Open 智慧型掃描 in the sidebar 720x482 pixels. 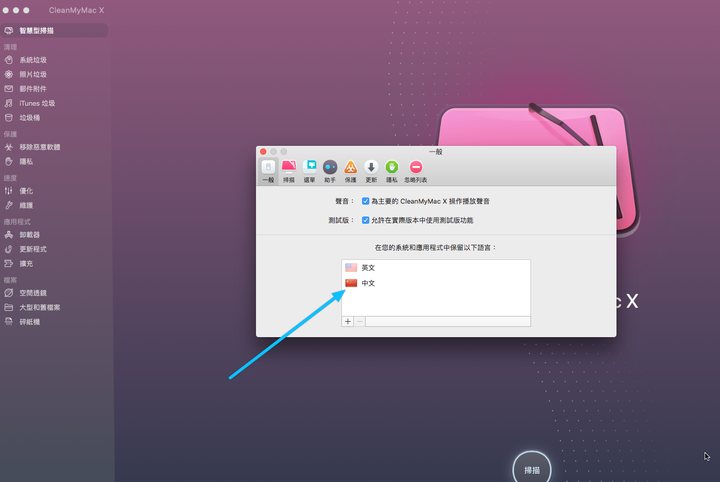coord(54,31)
